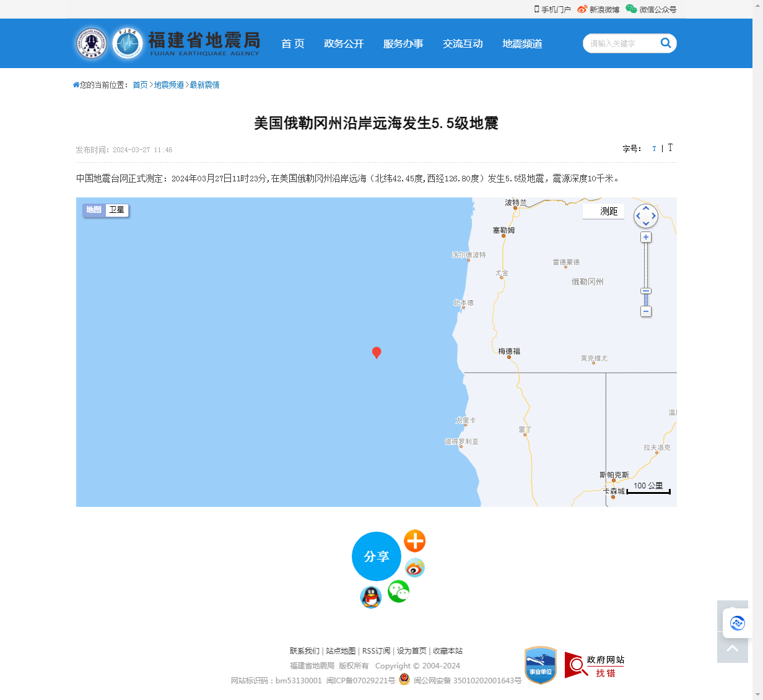Screen dimensions: 763x700
Task: Share the article via green WeChat icon
Action: (x=398, y=592)
